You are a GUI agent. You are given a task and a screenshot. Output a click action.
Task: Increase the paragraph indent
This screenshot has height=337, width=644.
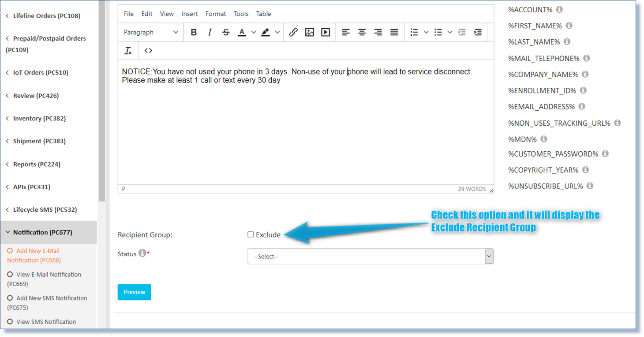[478, 32]
